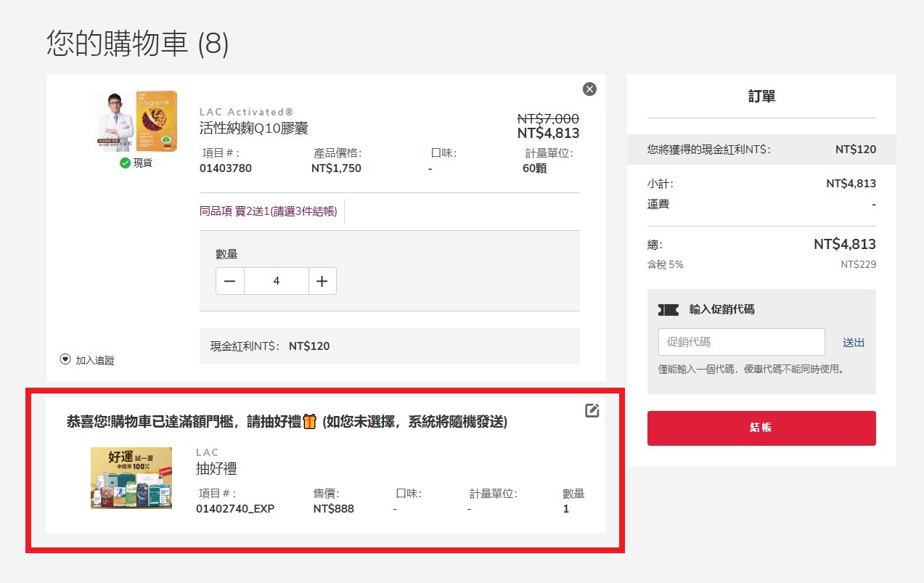Click the buy 2 get 1 promotion text

tap(269, 211)
